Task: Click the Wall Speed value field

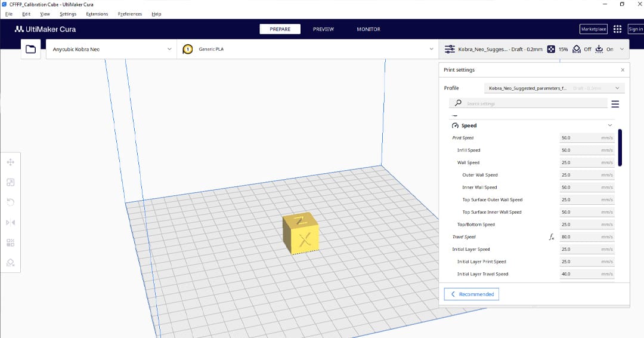Action: point(587,163)
